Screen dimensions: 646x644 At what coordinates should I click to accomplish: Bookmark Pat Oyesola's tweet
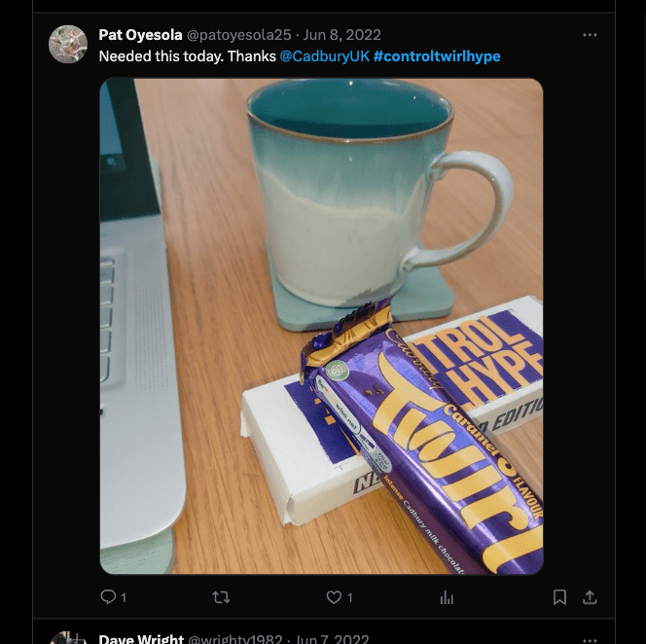point(559,596)
